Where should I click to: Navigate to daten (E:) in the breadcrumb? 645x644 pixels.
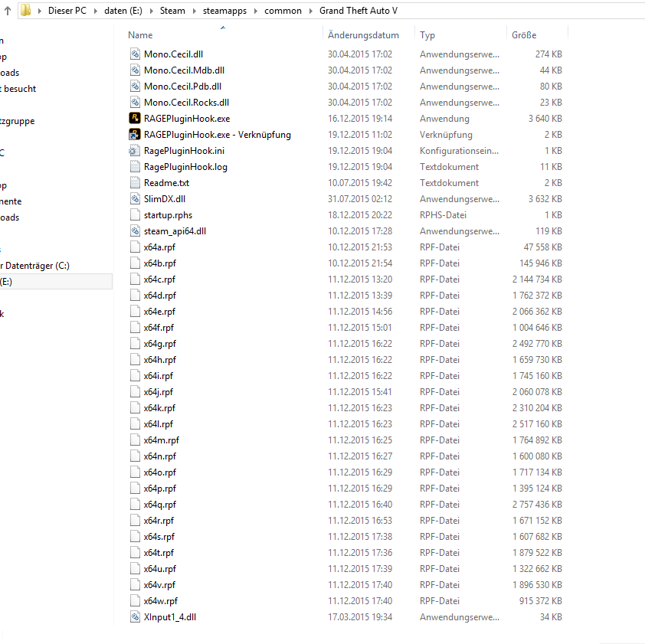click(x=123, y=11)
